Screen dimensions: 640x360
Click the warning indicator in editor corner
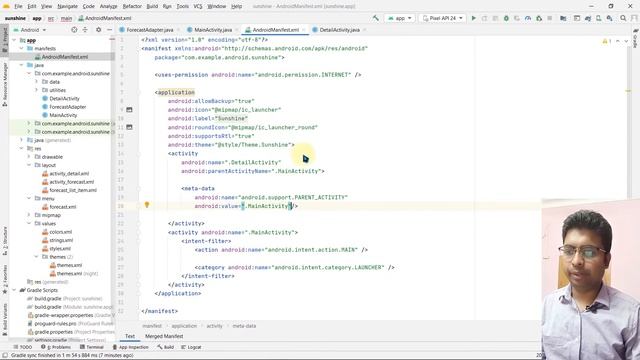[607, 41]
